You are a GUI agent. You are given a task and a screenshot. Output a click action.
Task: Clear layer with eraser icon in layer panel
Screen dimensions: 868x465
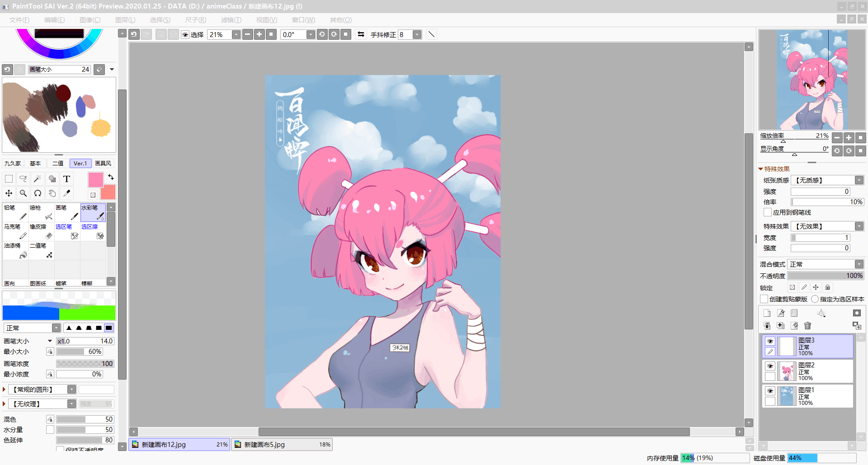[x=794, y=325]
